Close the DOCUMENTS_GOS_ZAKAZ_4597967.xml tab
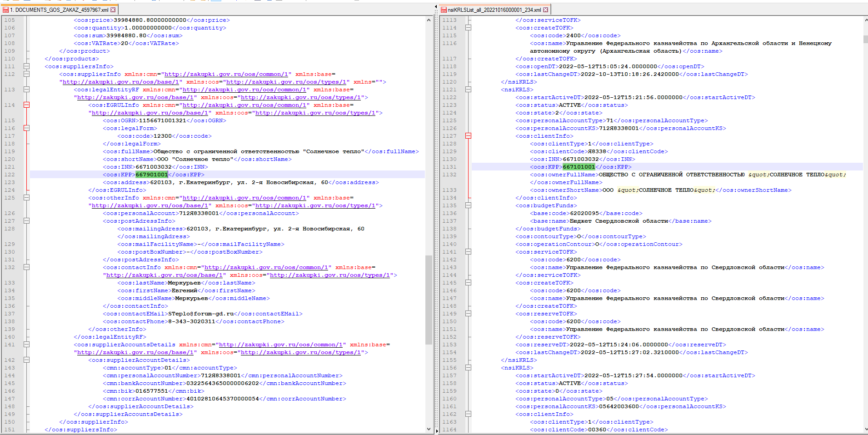Image resolution: width=868 pixels, height=435 pixels. tap(113, 10)
